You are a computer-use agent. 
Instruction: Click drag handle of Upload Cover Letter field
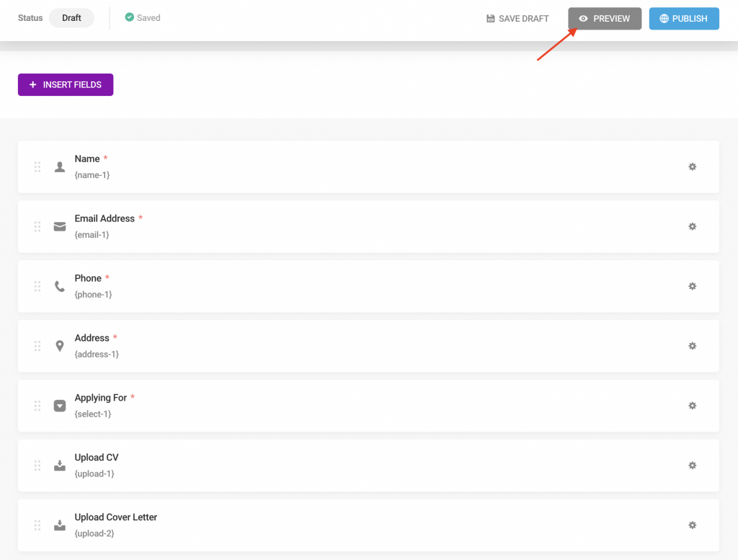[x=37, y=525]
